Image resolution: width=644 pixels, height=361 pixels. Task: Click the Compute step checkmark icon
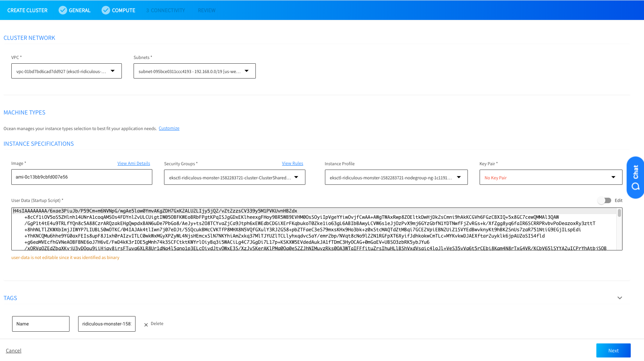click(x=105, y=10)
